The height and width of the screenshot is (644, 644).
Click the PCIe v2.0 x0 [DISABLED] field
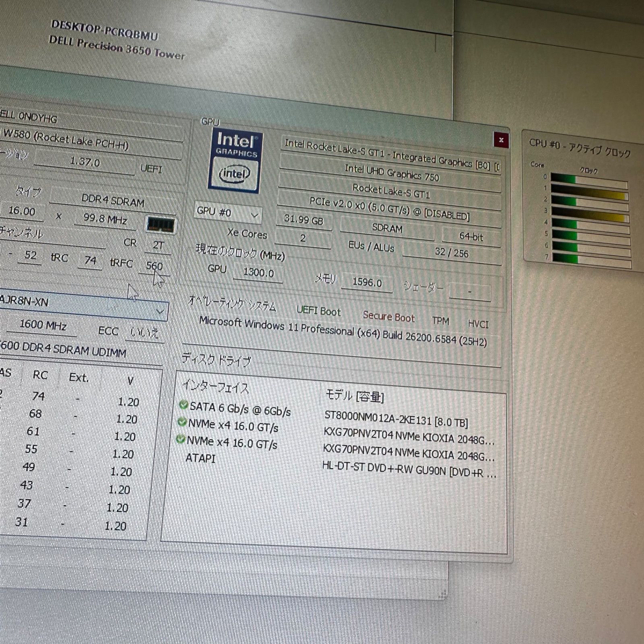click(390, 208)
